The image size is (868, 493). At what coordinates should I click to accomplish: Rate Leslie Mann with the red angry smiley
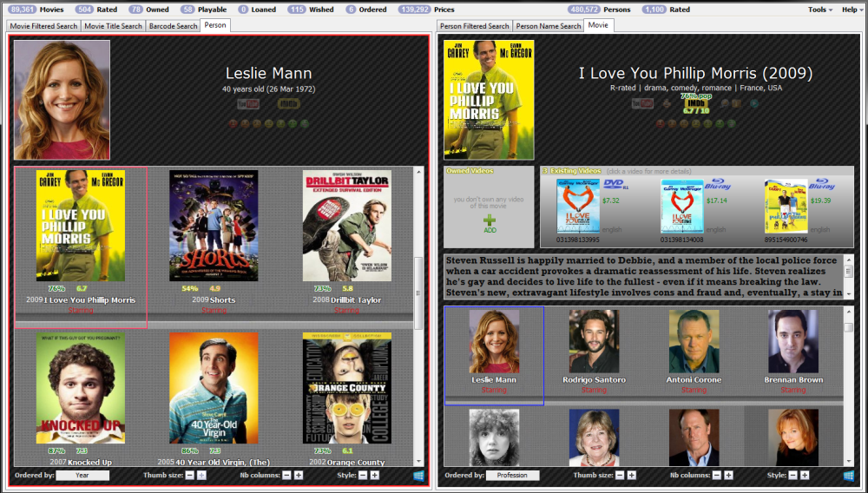[x=233, y=124]
